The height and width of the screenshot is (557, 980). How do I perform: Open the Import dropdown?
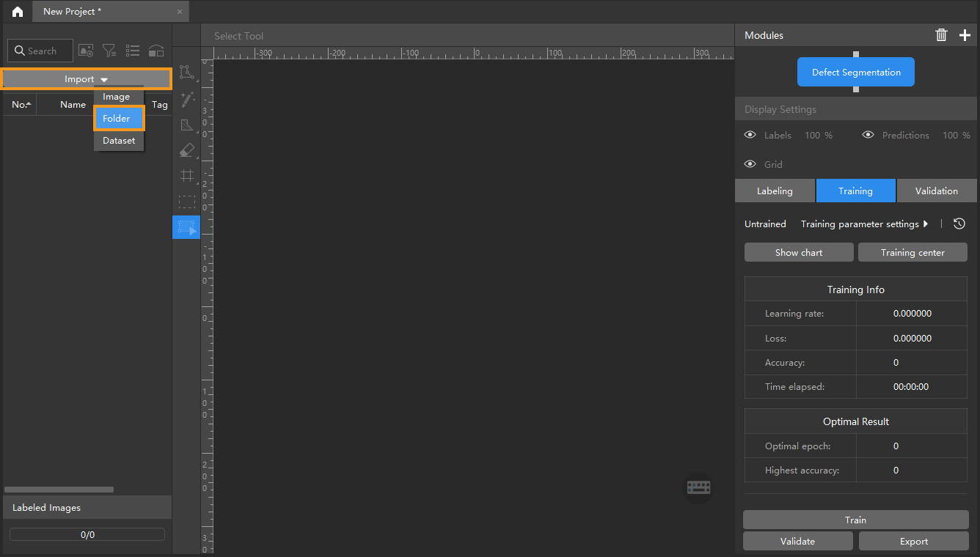tap(87, 78)
